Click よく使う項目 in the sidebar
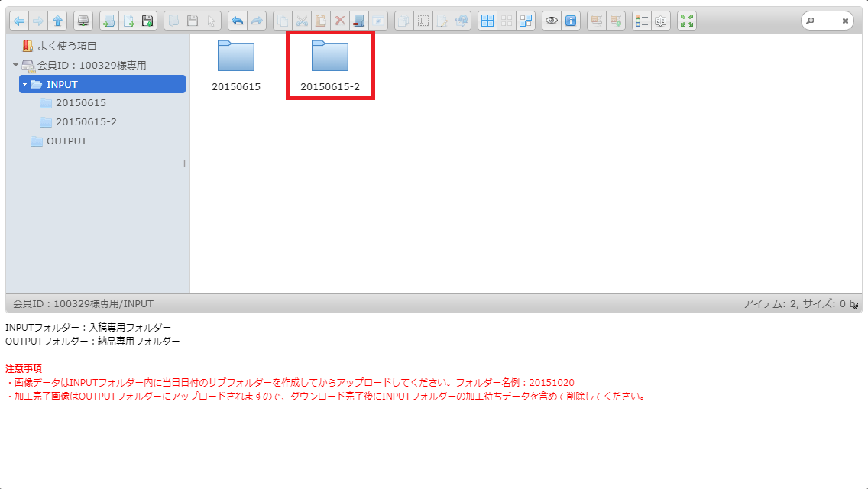The image size is (868, 489). (x=66, y=46)
